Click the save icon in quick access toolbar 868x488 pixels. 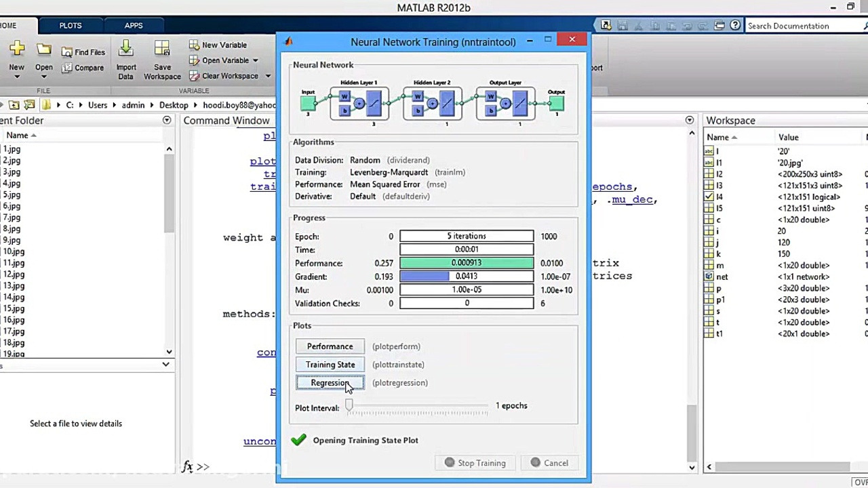[x=623, y=26]
